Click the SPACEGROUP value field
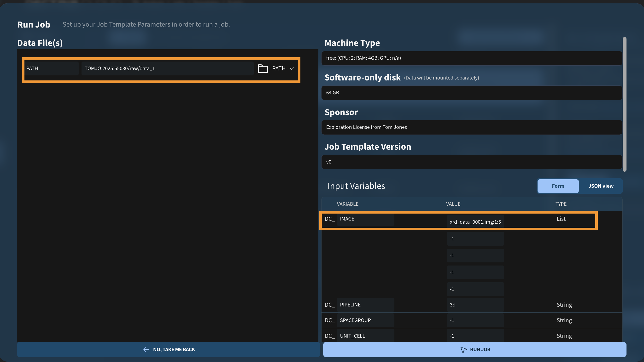 coord(475,320)
